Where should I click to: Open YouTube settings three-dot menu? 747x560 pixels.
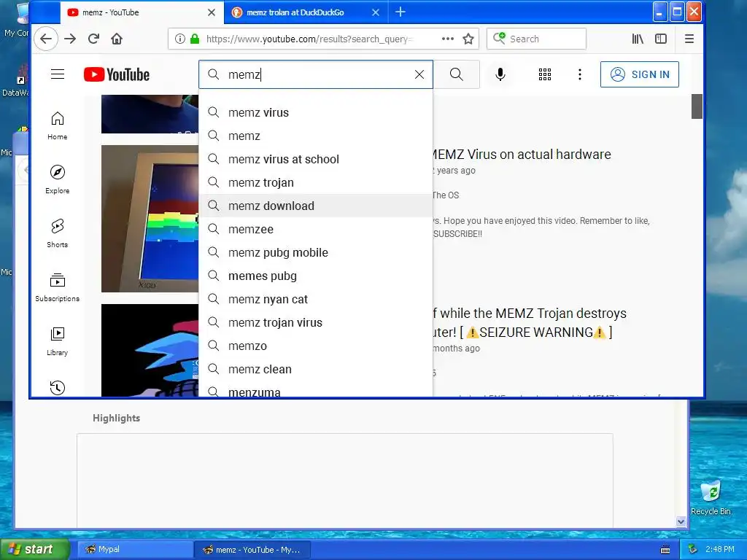[580, 74]
